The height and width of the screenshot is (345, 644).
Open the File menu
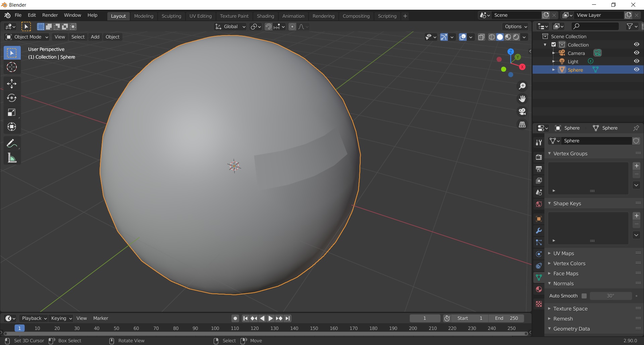pos(18,15)
